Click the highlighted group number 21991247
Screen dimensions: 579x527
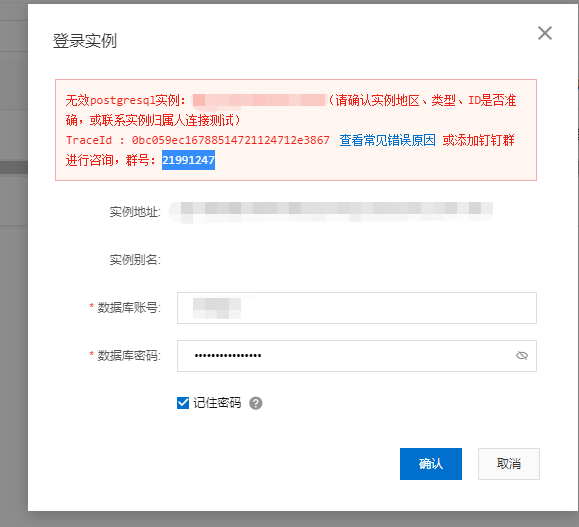coord(188,160)
